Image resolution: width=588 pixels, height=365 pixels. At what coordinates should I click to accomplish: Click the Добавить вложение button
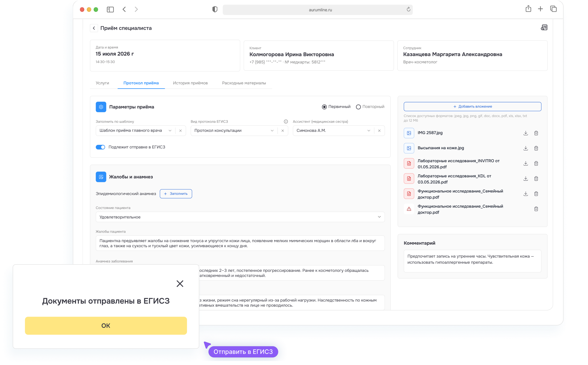click(473, 106)
